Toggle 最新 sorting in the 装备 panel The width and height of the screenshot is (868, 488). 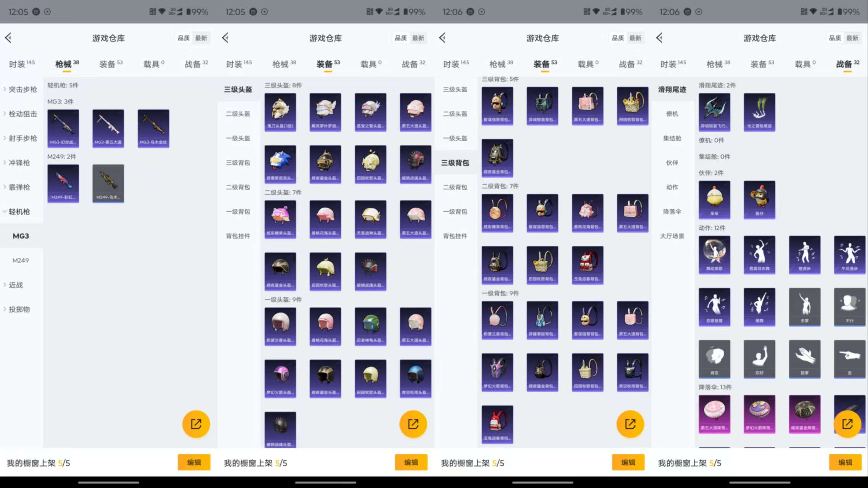click(418, 38)
